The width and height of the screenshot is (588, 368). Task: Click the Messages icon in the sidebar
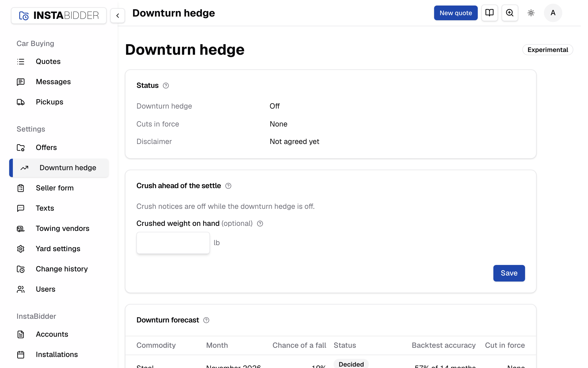tap(21, 82)
